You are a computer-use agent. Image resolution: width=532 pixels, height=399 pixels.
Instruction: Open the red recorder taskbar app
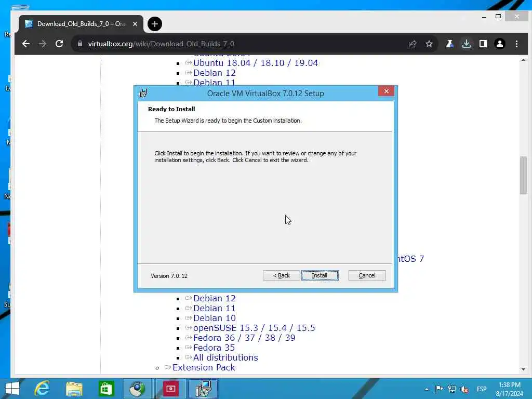tap(170, 389)
